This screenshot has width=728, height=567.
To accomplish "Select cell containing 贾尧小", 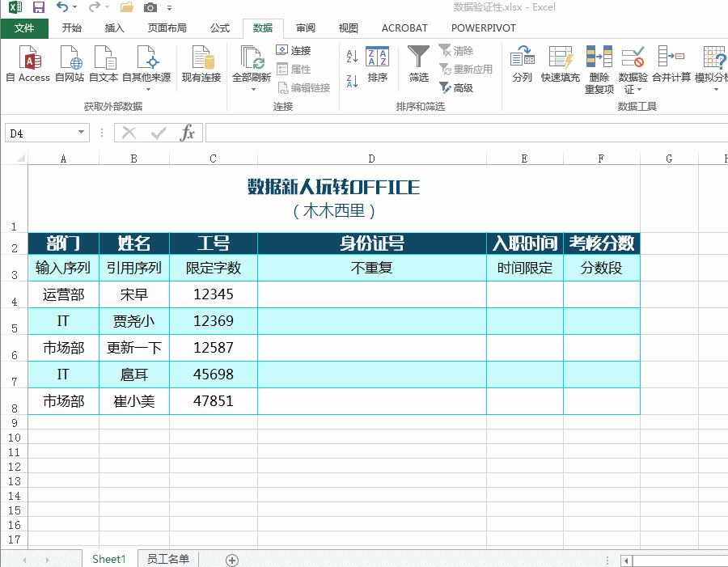I will coord(134,321).
